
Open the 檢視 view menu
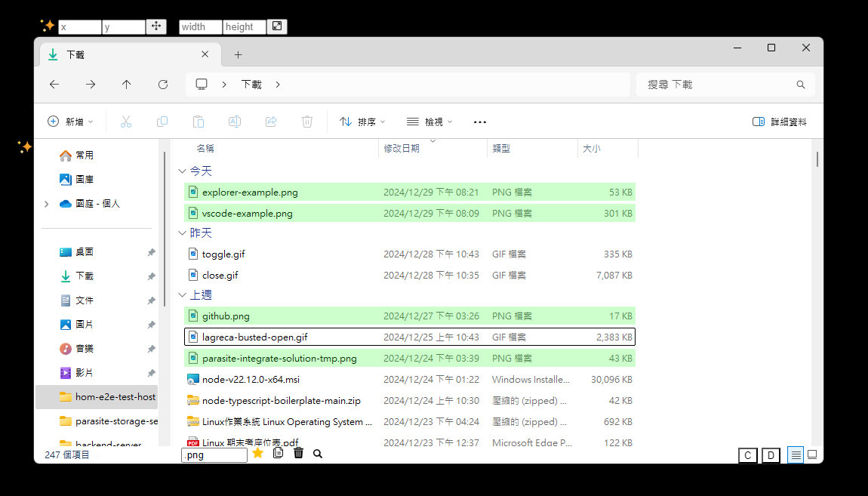pyautogui.click(x=429, y=122)
